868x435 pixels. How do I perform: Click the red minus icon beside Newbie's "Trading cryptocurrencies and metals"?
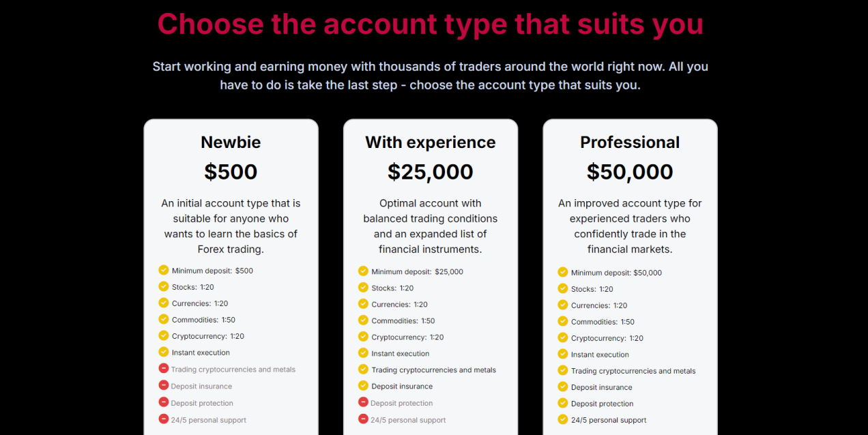tap(163, 368)
